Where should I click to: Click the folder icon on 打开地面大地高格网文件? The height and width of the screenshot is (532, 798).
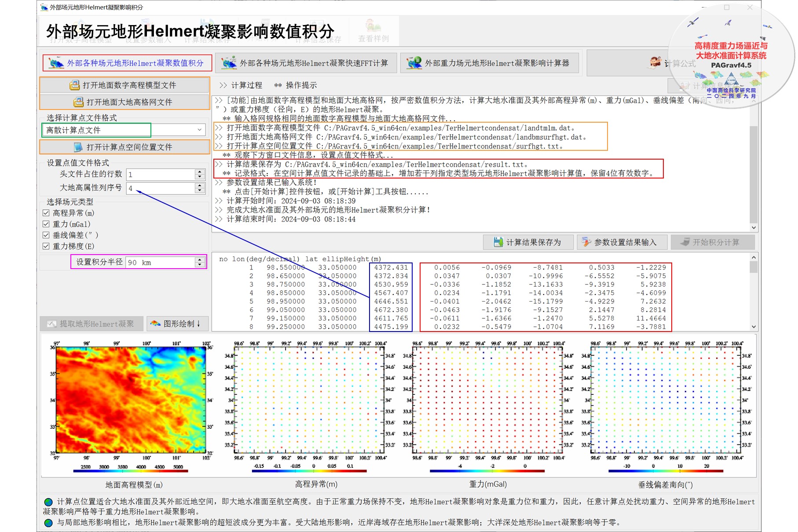[78, 102]
